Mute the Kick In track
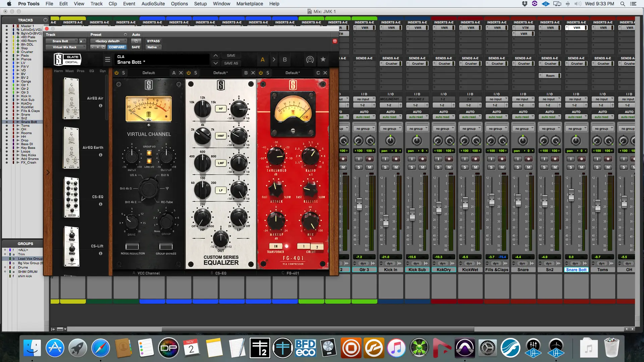The width and height of the screenshot is (644, 362). pyautogui.click(x=396, y=167)
